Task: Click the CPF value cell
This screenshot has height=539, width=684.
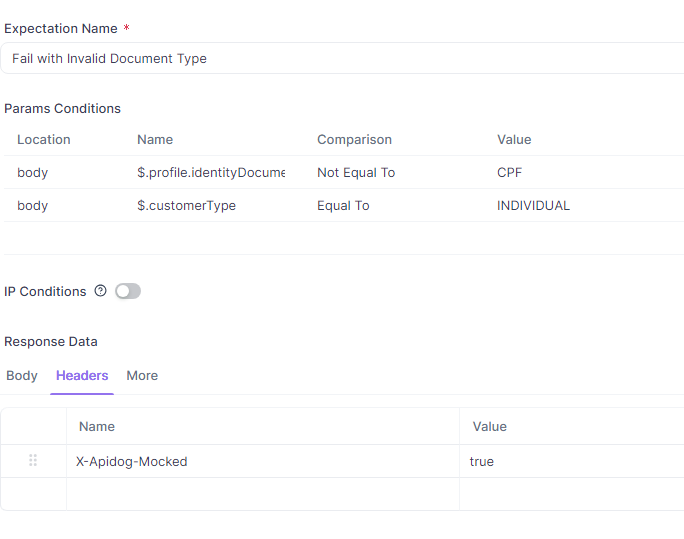Action: pyautogui.click(x=510, y=173)
